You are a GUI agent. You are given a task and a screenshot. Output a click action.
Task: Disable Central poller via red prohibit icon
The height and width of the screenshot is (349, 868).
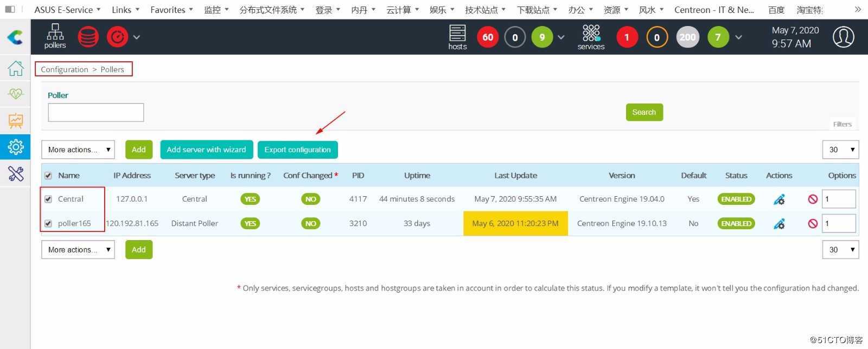(x=813, y=199)
